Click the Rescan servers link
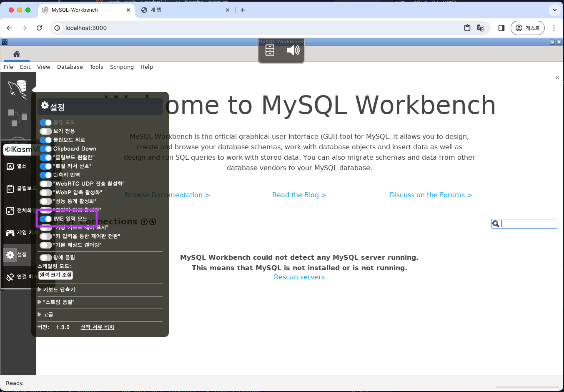This screenshot has height=392, width=564. coord(299,277)
